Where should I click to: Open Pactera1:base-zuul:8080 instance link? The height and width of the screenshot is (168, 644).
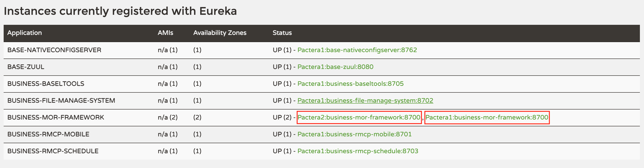click(x=335, y=67)
